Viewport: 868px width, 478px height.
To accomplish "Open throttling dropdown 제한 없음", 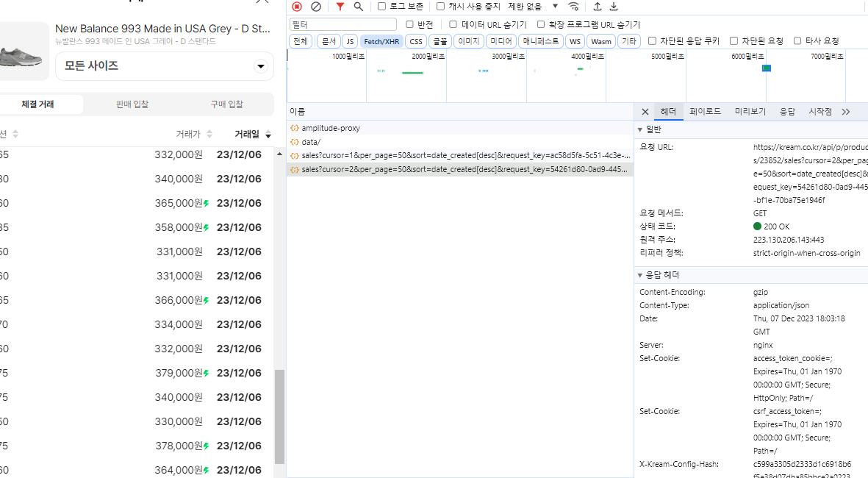I will (x=533, y=7).
